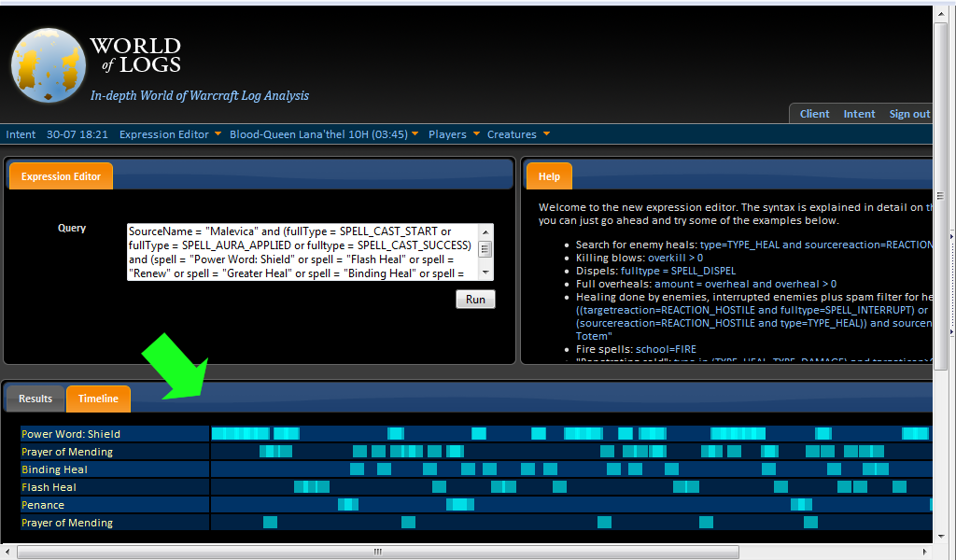Click the Query label

tap(71, 228)
